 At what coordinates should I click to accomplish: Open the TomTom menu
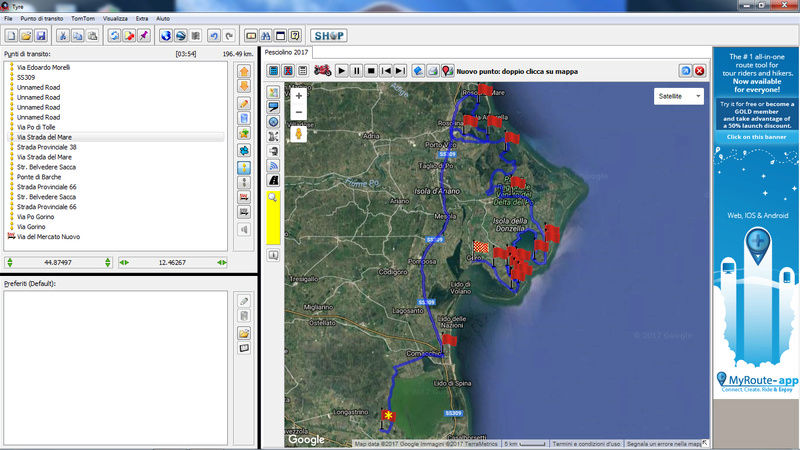click(83, 18)
